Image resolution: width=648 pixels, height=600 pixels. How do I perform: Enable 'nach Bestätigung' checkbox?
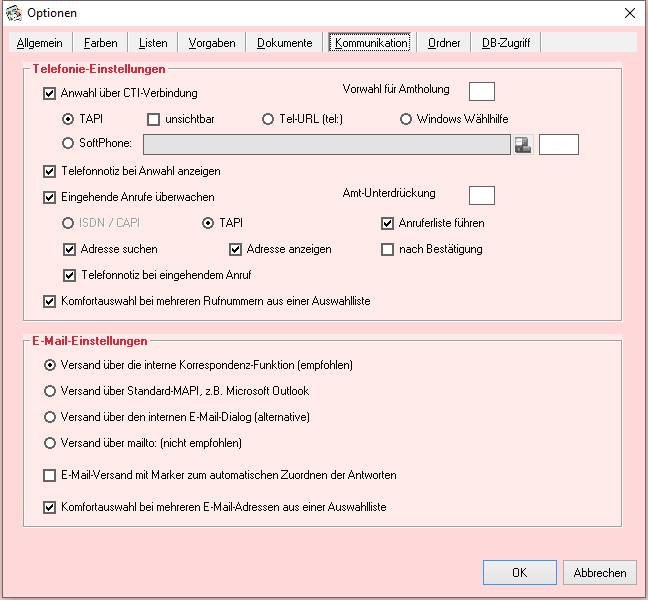pos(388,249)
